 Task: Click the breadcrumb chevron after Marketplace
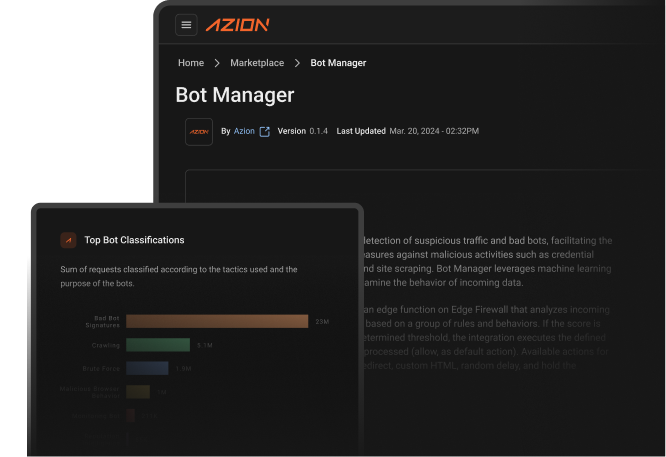click(297, 63)
